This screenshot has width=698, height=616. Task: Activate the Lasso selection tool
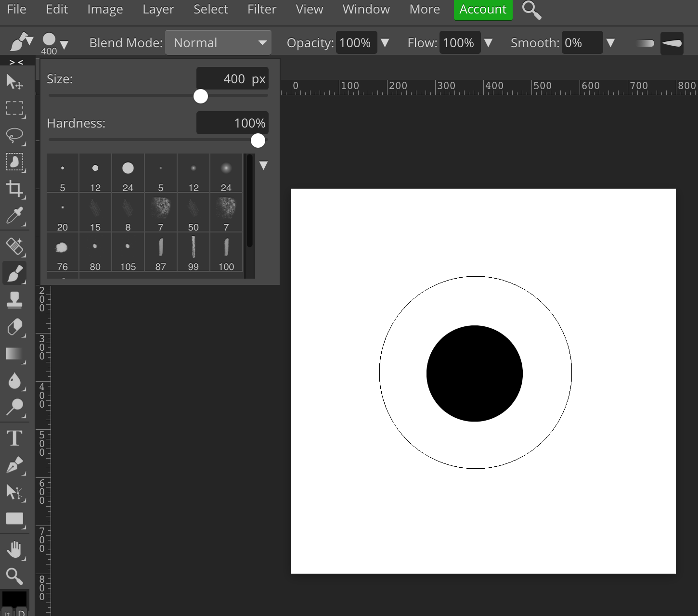(14, 136)
